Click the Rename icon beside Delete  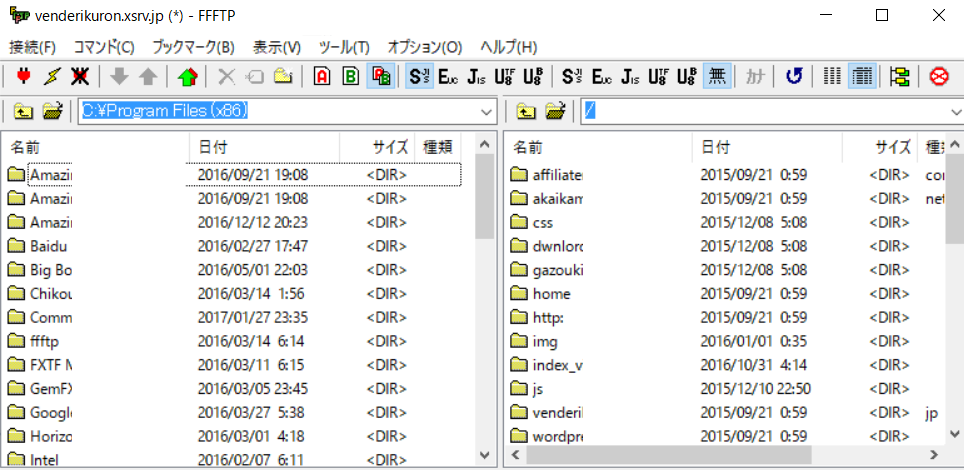coord(255,77)
